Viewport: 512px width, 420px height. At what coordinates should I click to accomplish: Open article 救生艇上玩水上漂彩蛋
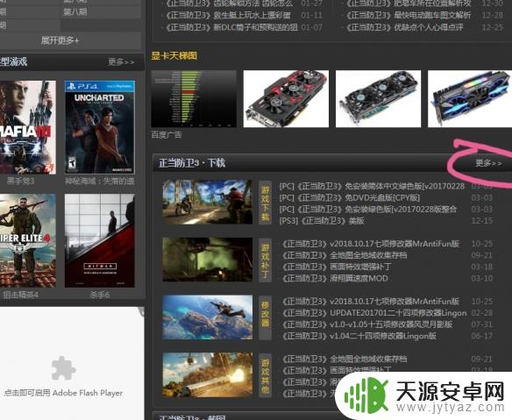[228, 16]
